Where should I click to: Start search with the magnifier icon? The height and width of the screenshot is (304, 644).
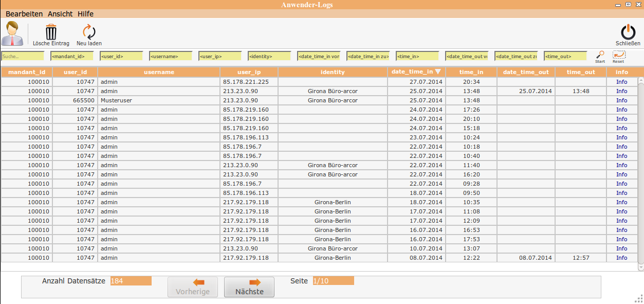pyautogui.click(x=600, y=55)
